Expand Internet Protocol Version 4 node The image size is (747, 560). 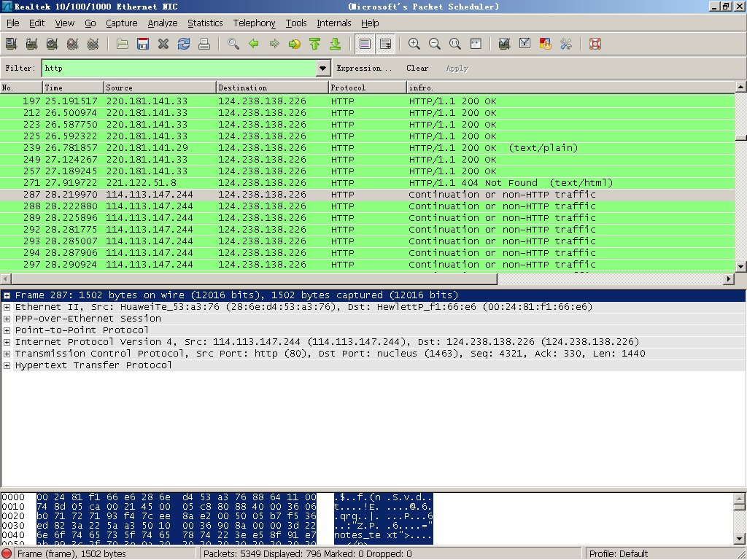(x=7, y=342)
